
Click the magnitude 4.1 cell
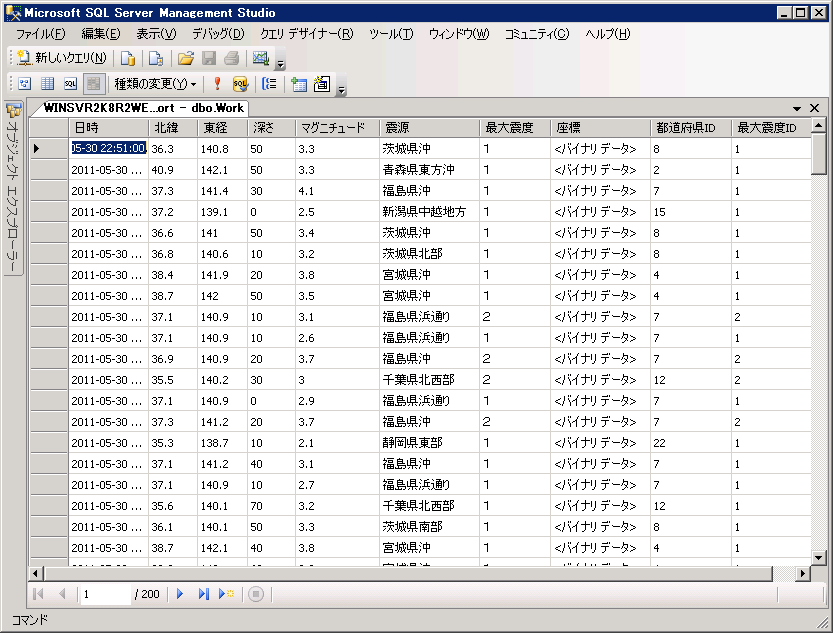point(337,191)
